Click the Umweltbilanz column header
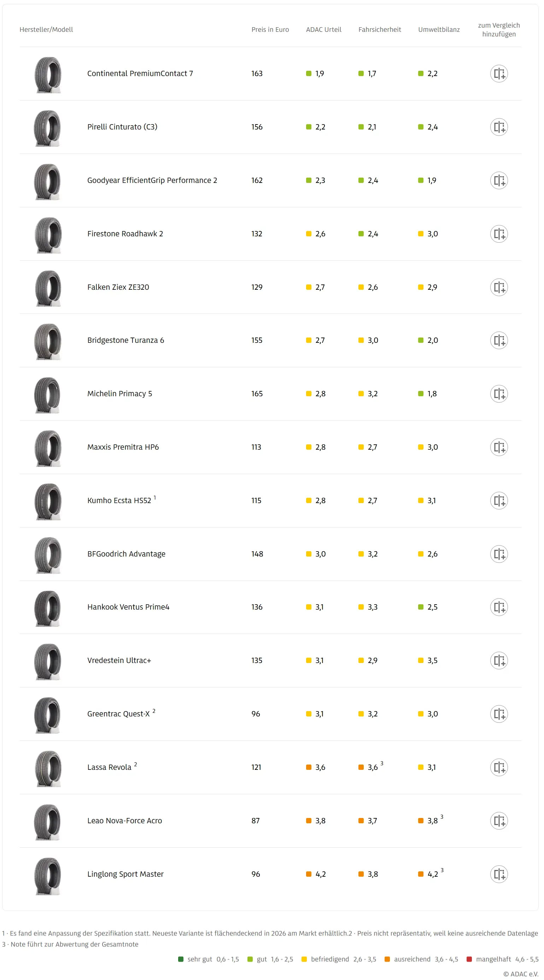 pos(439,30)
